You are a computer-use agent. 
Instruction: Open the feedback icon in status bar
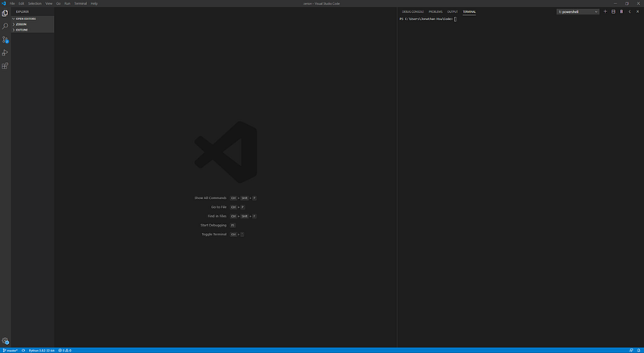pos(631,351)
